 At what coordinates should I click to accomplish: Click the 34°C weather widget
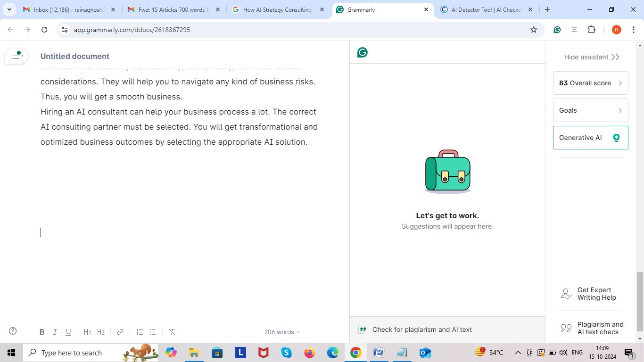pyautogui.click(x=489, y=353)
